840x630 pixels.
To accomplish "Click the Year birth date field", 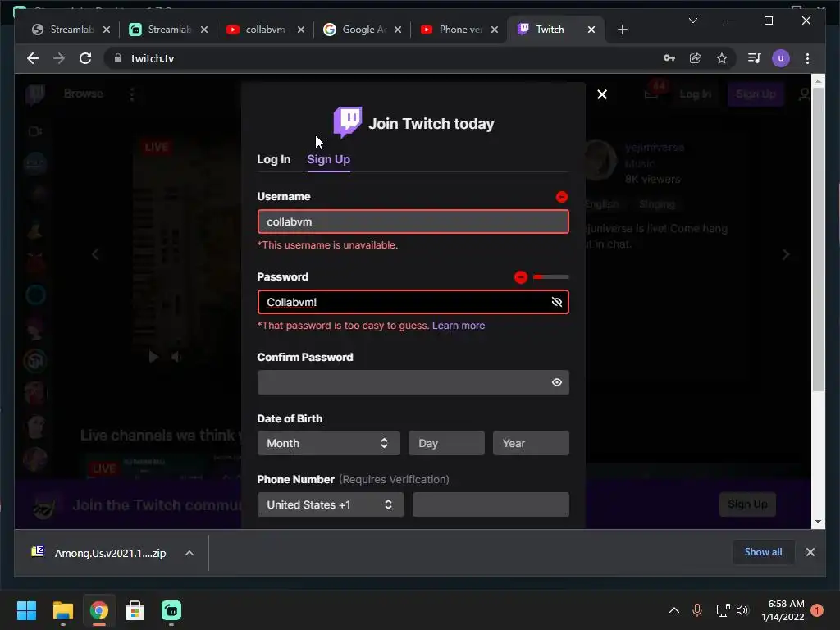I will (x=531, y=443).
